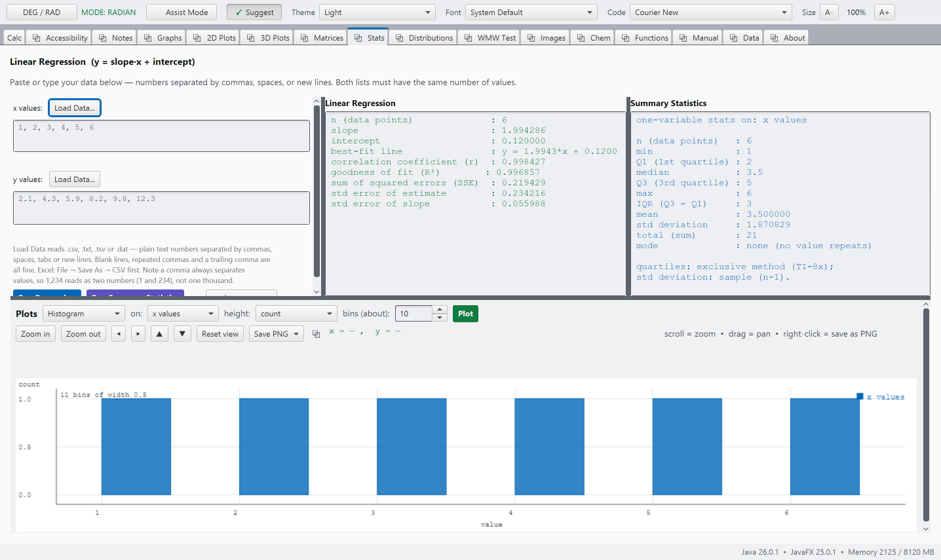Click the std deviation value 1.870829
The image size is (941, 560).
coord(768,225)
